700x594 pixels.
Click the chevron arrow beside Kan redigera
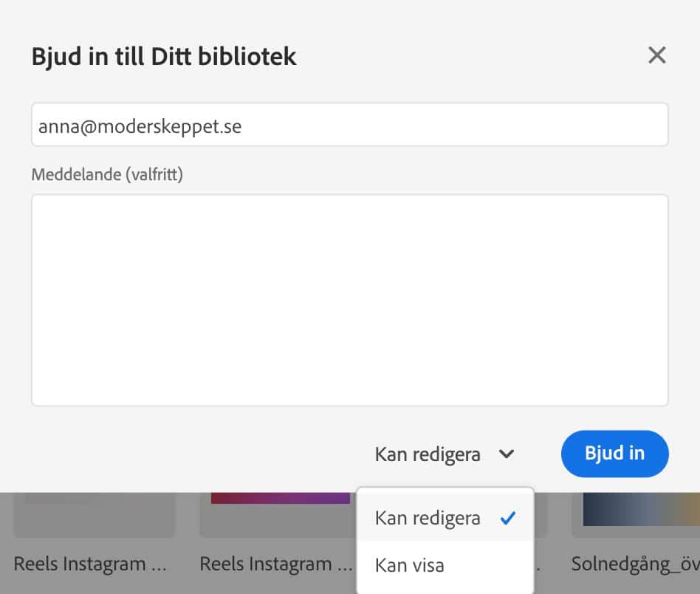507,454
